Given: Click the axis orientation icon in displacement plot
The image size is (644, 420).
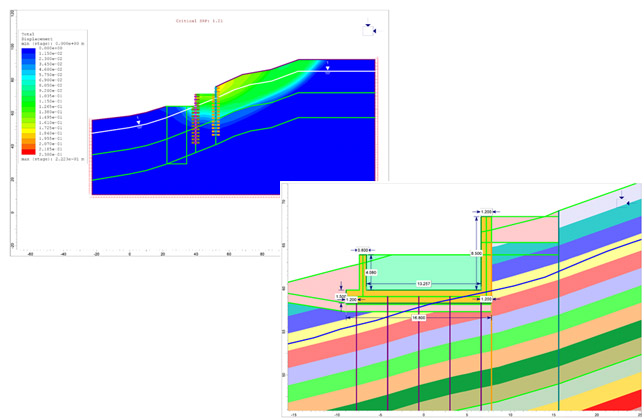Looking at the screenshot, I should click(x=369, y=28).
